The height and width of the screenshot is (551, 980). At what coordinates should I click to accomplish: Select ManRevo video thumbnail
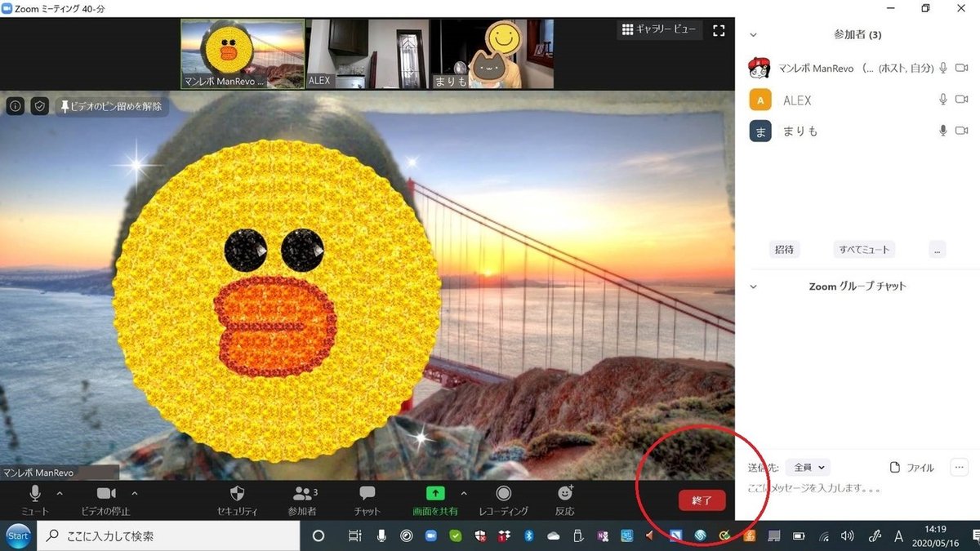click(x=243, y=54)
